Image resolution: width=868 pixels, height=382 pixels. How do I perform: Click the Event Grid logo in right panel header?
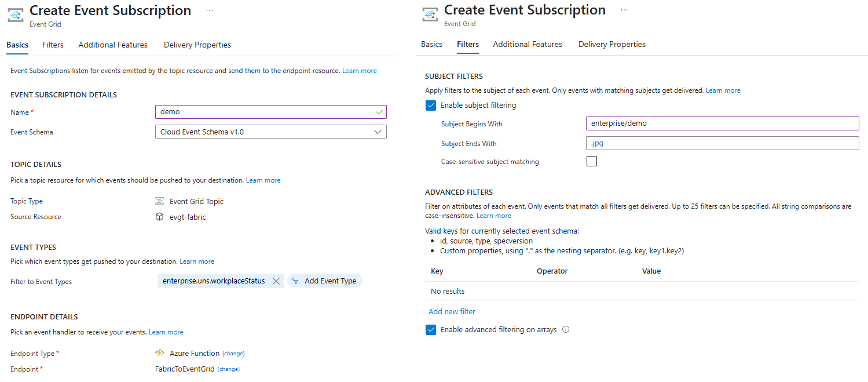click(x=430, y=15)
